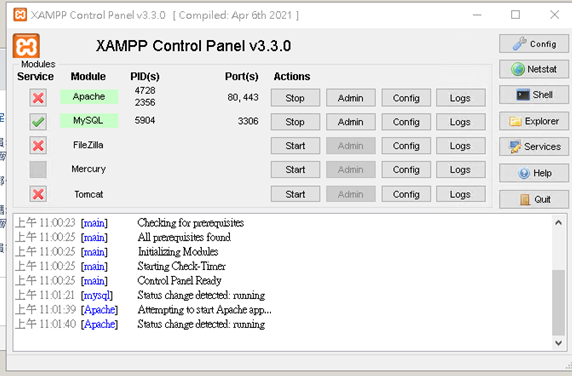Stop the MySQL module
The height and width of the screenshot is (376, 572).
[x=295, y=122]
